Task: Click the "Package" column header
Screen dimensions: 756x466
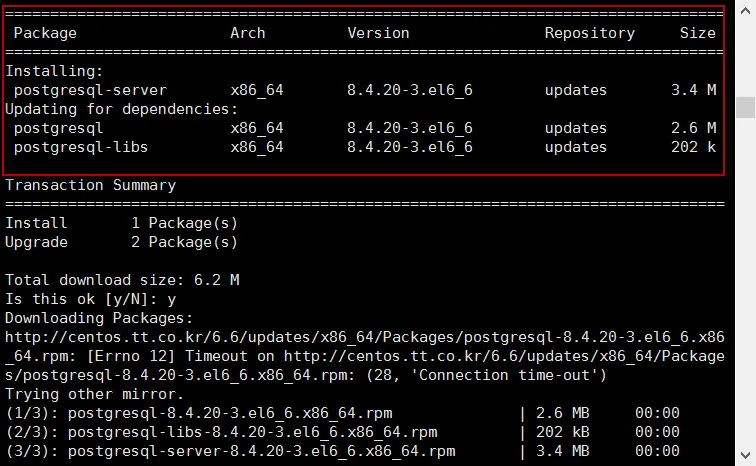Action: click(45, 33)
